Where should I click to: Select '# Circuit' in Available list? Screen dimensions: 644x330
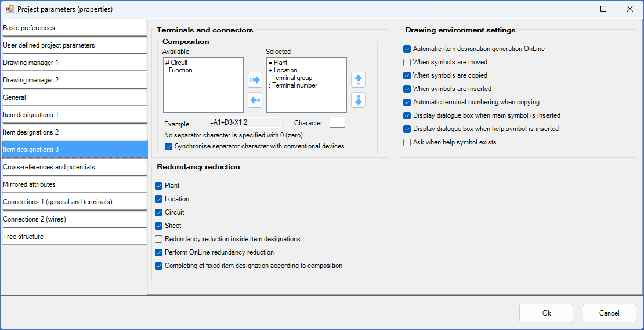click(176, 63)
